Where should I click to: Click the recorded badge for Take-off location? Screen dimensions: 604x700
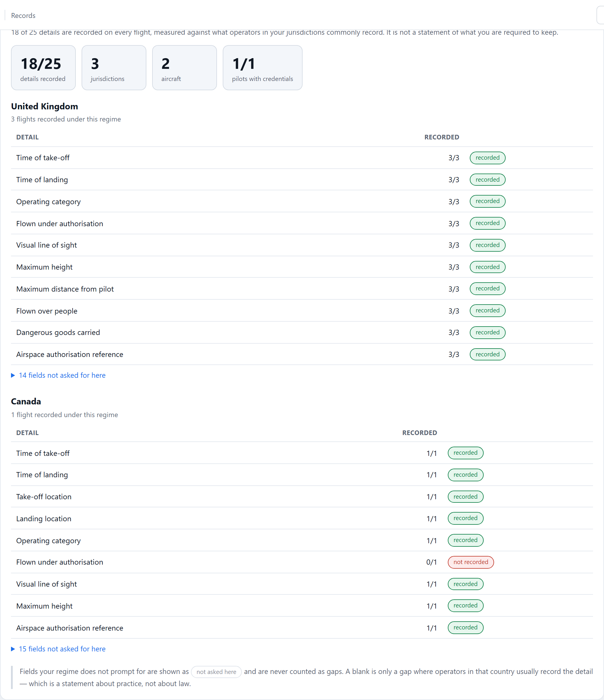(x=465, y=497)
